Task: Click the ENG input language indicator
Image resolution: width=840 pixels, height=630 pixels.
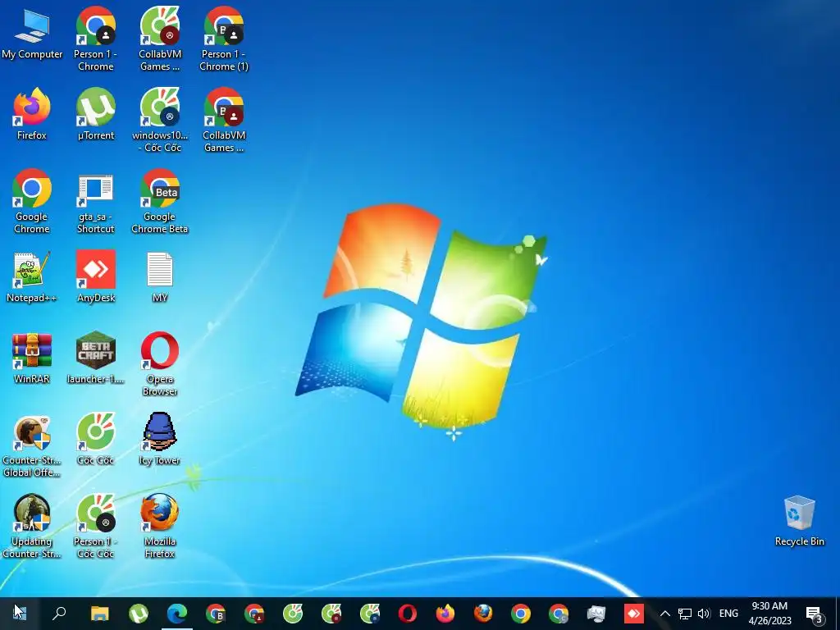Action: tap(728, 614)
